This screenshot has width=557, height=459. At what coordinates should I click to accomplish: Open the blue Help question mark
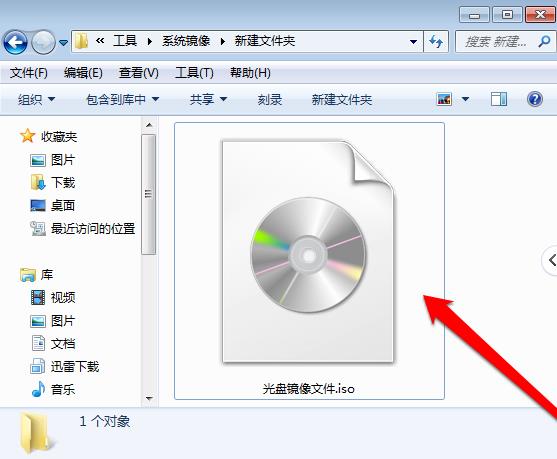coord(535,99)
